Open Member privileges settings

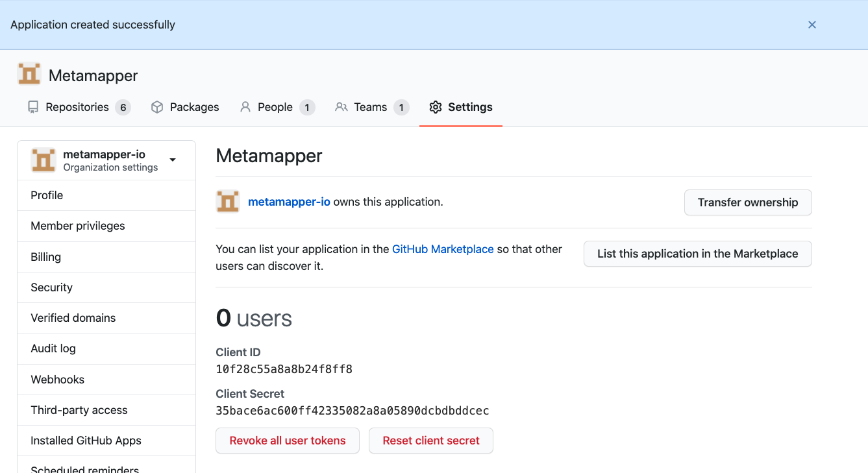tap(106, 226)
